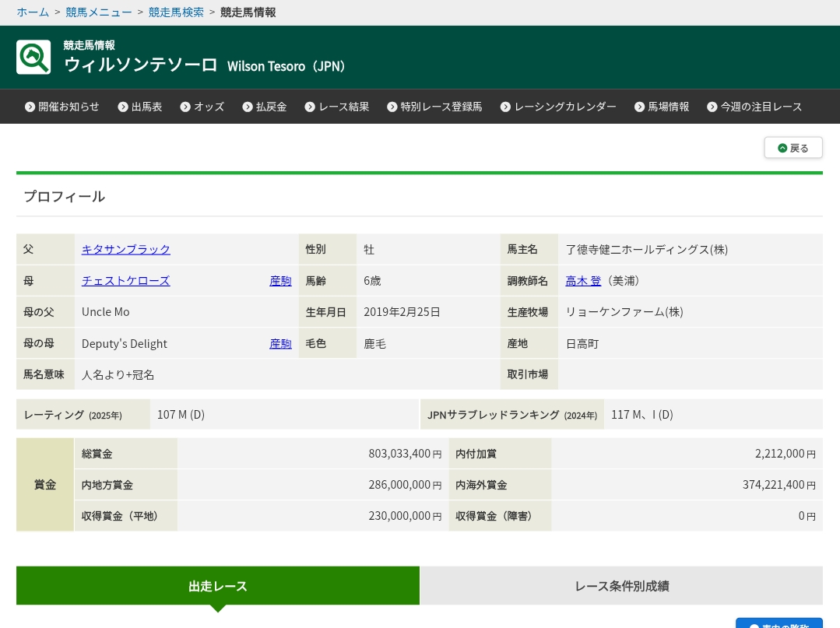The image size is (840, 628).
Task: Click arrow icon beside 払戻金
Action: tap(248, 107)
